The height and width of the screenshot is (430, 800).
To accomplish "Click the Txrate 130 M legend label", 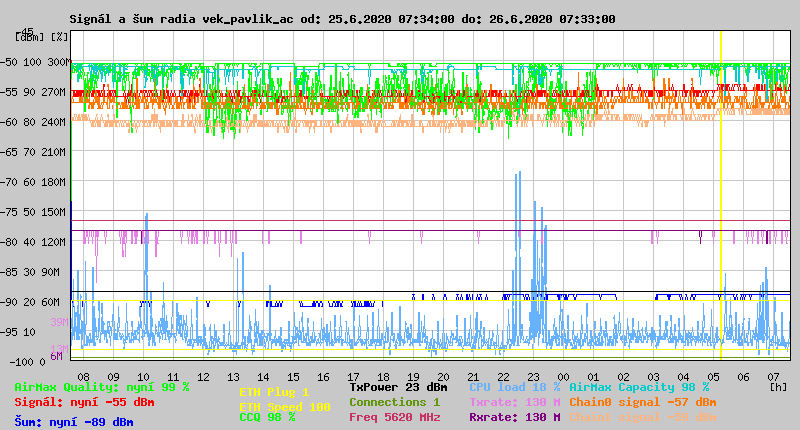I will [x=514, y=402].
